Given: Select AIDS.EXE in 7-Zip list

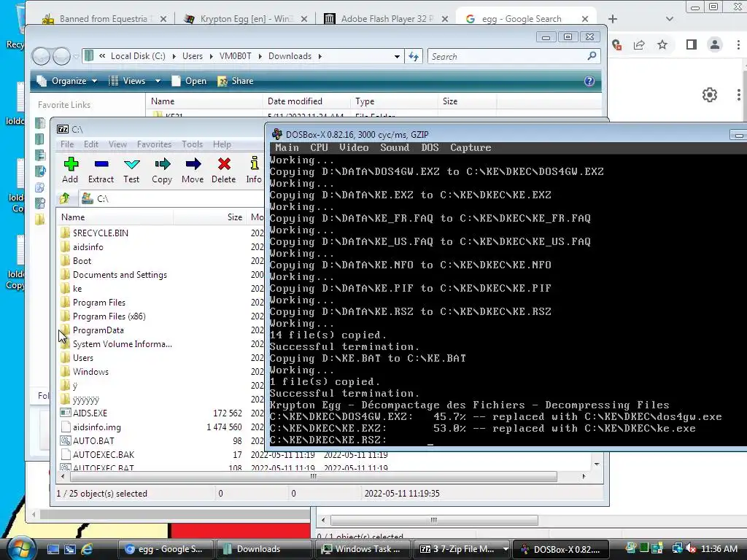Looking at the screenshot, I should pos(90,413).
